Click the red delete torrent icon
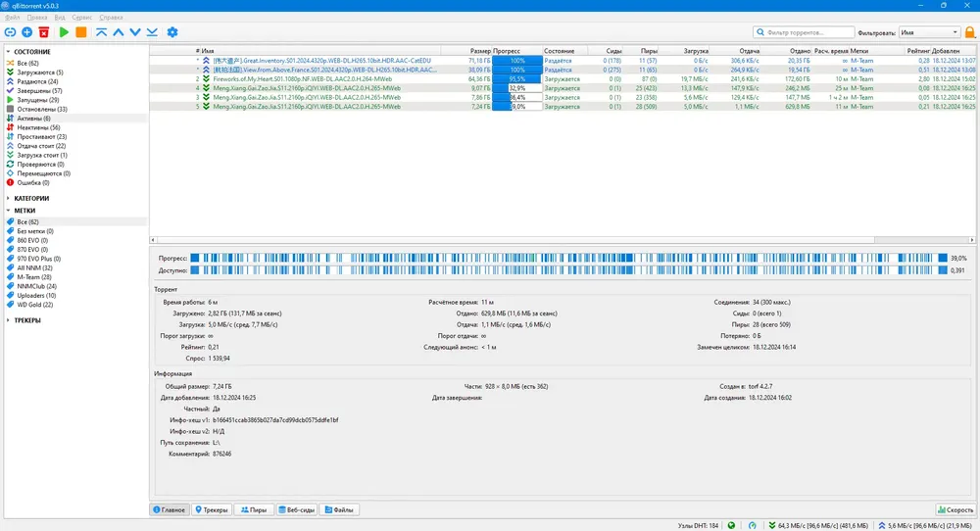 (44, 32)
